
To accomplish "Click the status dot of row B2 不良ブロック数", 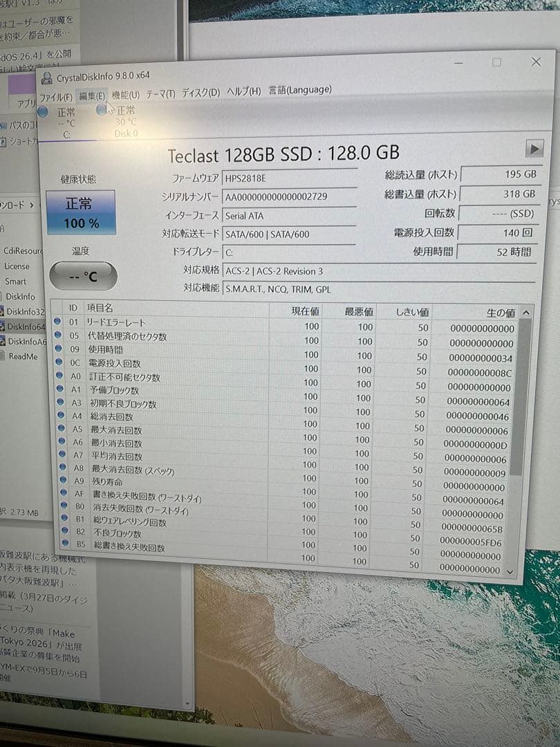I will click(x=65, y=530).
